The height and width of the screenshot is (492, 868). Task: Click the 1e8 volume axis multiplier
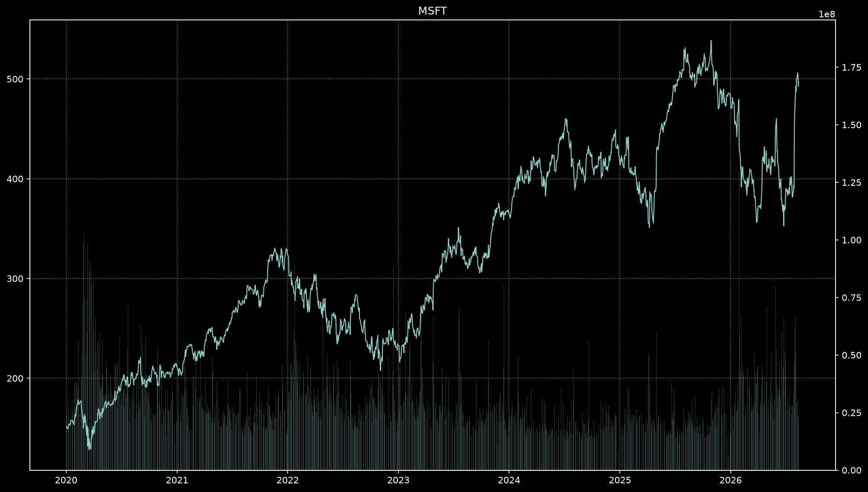826,14
